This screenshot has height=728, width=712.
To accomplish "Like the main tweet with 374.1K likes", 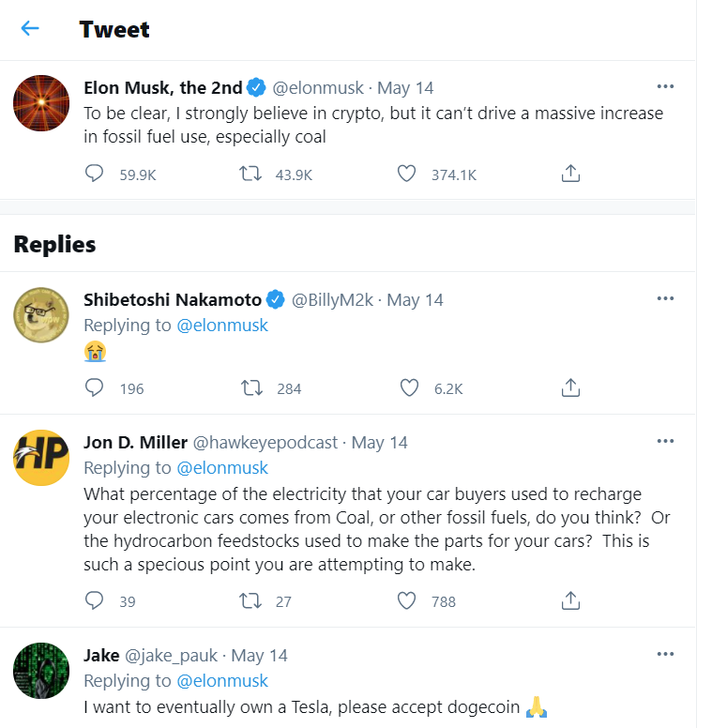I will pos(406,174).
